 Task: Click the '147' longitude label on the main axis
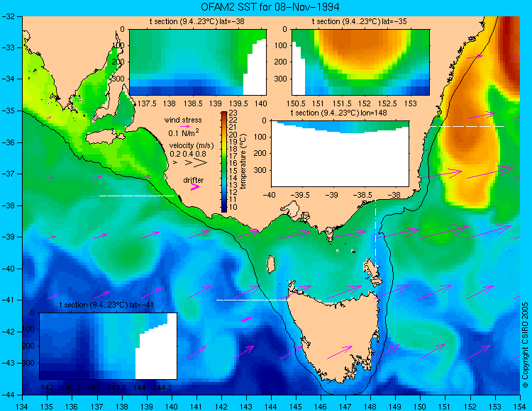pyautogui.click(x=345, y=407)
